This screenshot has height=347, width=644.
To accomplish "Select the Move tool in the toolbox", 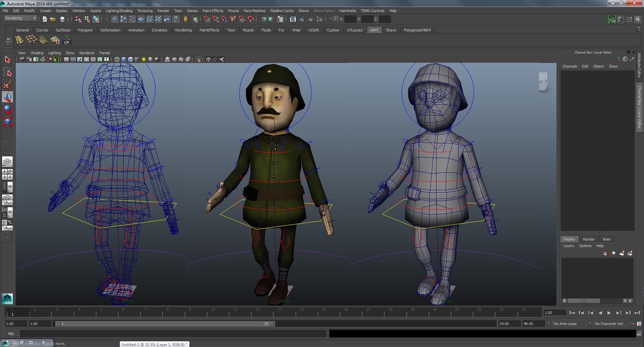I will click(x=7, y=97).
